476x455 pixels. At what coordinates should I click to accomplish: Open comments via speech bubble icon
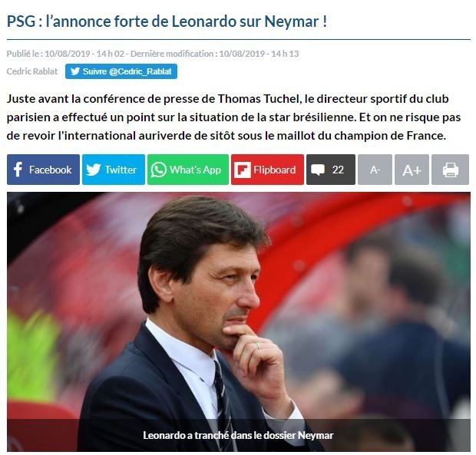[318, 170]
